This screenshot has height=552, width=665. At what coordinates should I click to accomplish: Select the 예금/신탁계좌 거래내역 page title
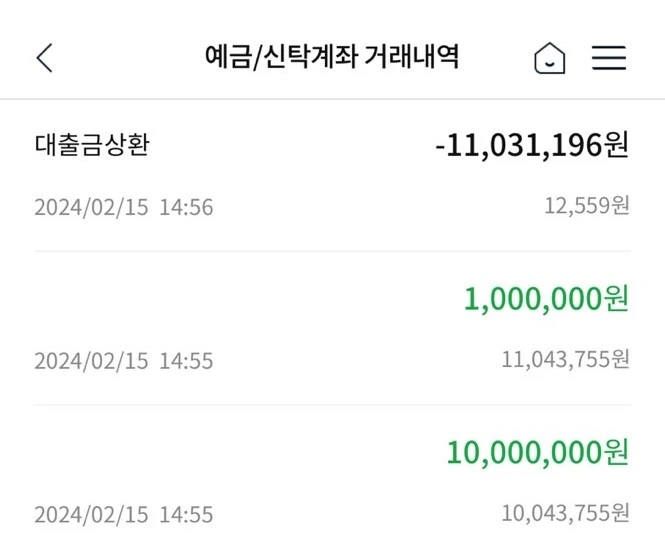pyautogui.click(x=332, y=56)
